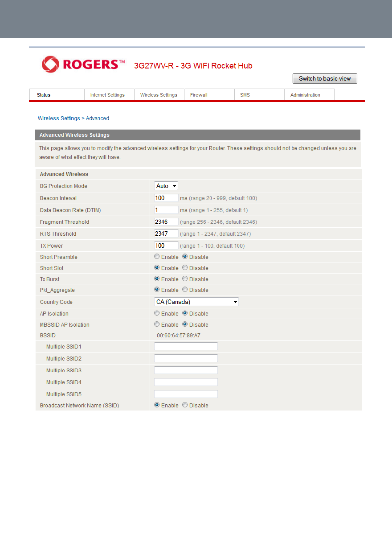Select Disable for Short Preamble
The image size is (392, 534).
(x=185, y=256)
